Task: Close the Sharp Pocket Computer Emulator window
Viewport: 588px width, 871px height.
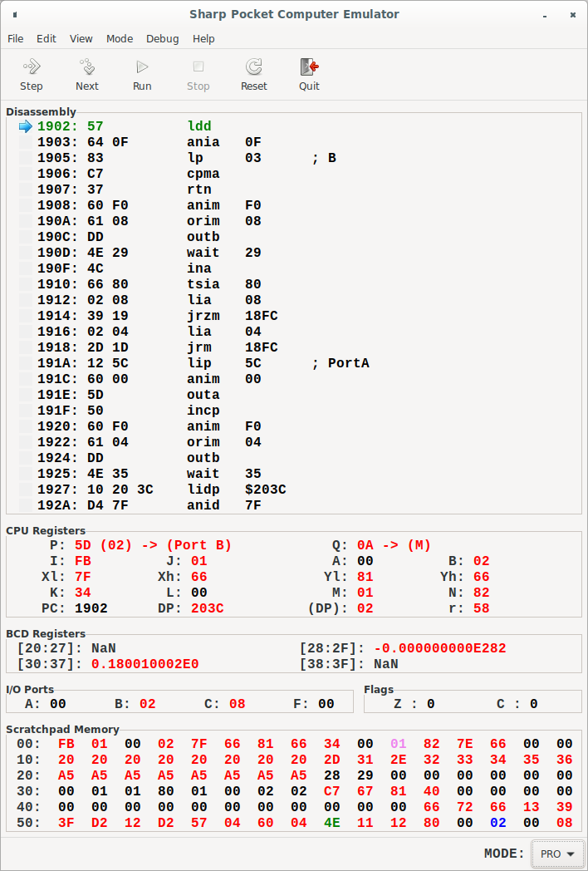Action: (x=572, y=14)
